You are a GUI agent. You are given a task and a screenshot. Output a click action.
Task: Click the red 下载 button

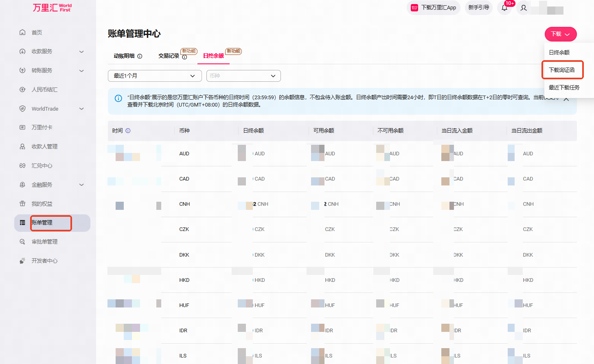coord(561,34)
